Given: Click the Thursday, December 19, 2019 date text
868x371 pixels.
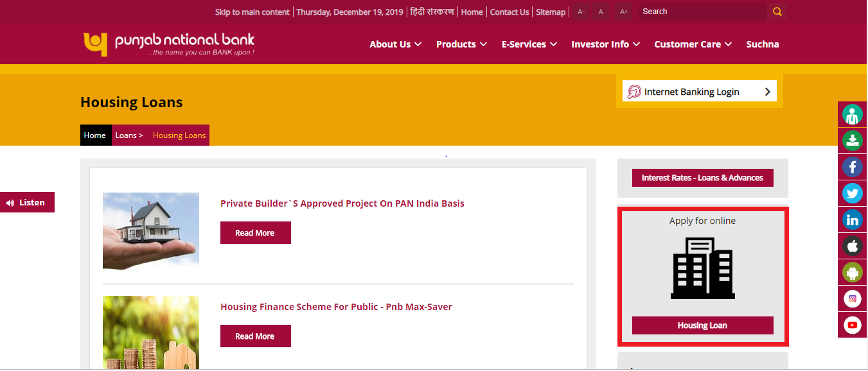Looking at the screenshot, I should 350,12.
